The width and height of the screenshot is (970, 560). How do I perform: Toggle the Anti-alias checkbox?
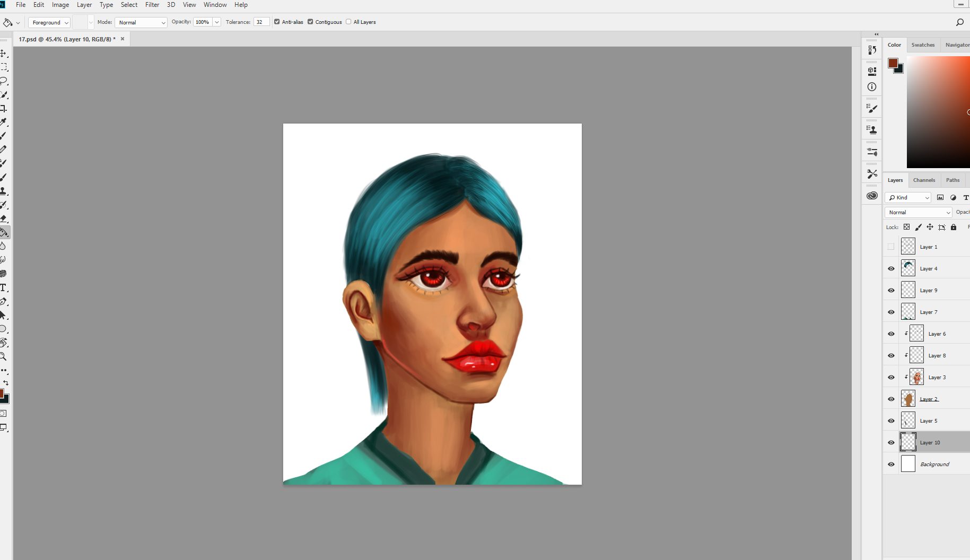[x=277, y=22]
